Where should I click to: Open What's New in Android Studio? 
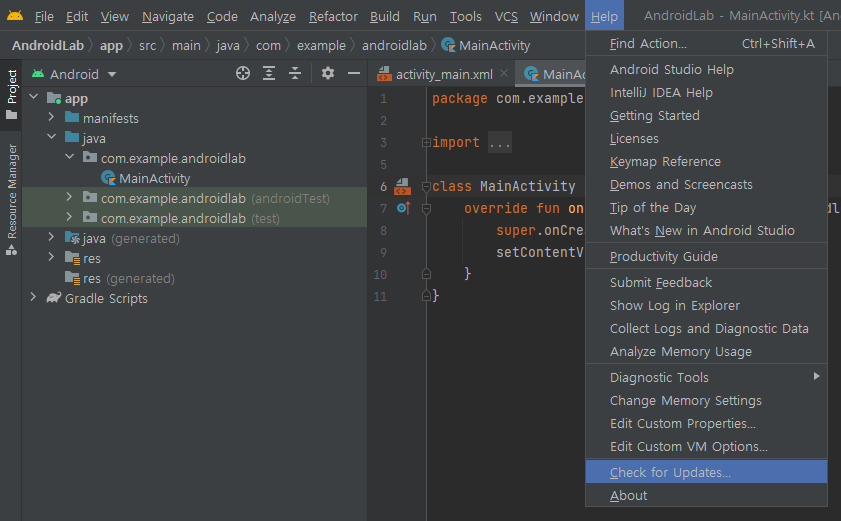coord(706,231)
